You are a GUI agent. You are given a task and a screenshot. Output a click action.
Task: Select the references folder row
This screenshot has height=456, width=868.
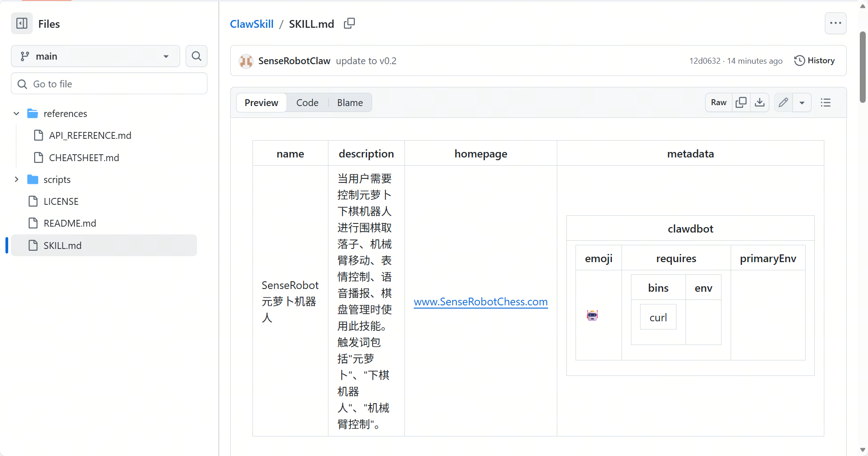click(x=104, y=113)
